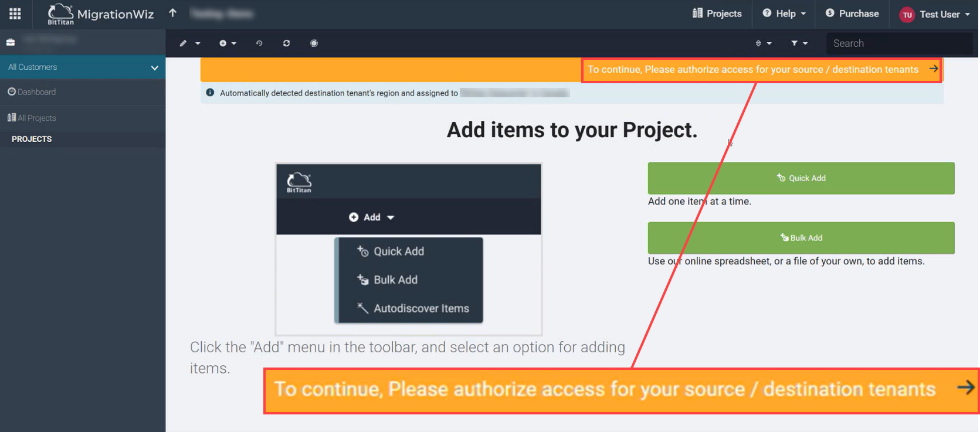Open the filter funnel dropdown
Image resolution: width=980 pixels, height=432 pixels.
point(799,43)
